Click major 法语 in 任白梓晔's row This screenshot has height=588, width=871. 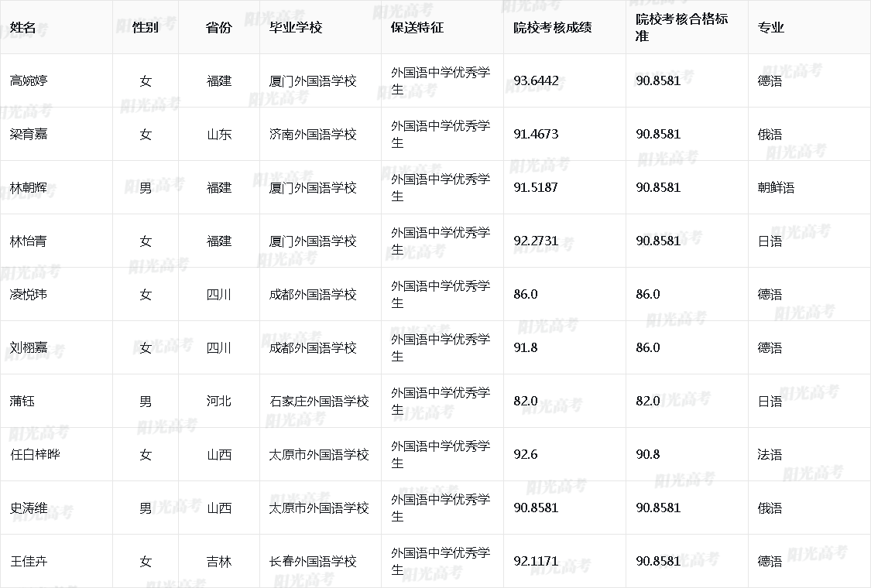pyautogui.click(x=770, y=454)
